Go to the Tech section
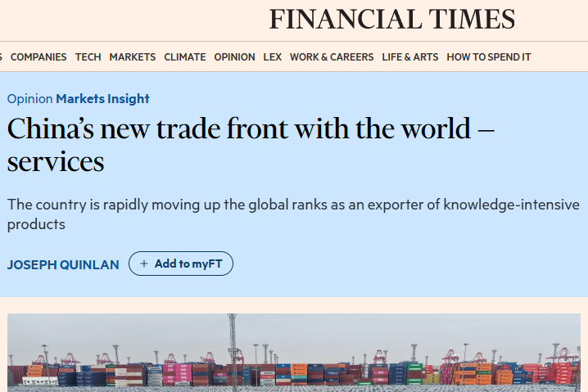 pyautogui.click(x=88, y=57)
